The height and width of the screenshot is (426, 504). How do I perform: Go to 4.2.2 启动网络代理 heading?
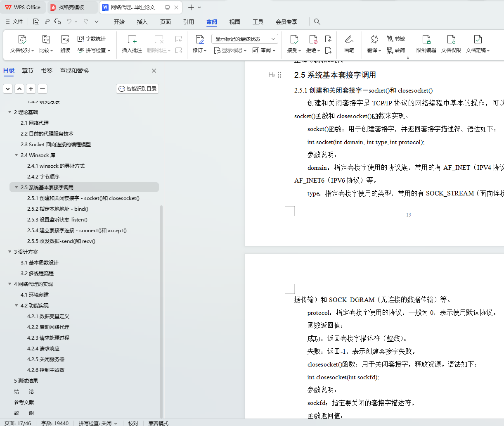[x=48, y=327]
